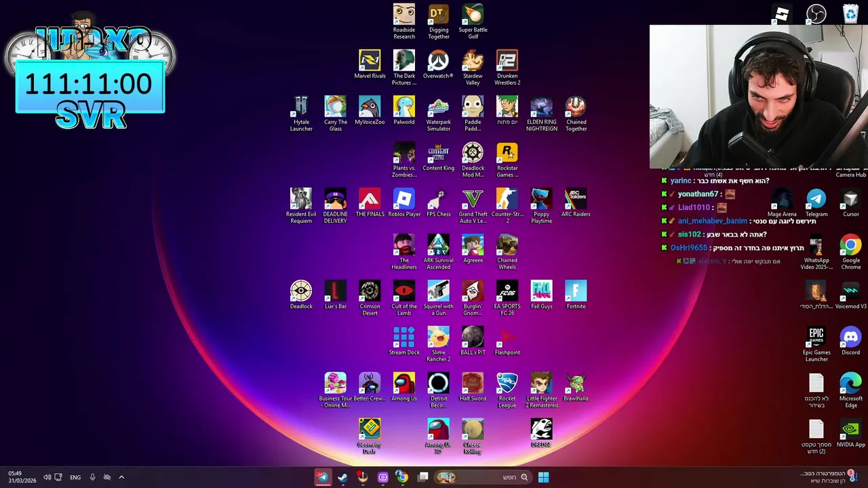Launch Among Us 3D from the desktop
The image size is (868, 488).
[438, 436]
